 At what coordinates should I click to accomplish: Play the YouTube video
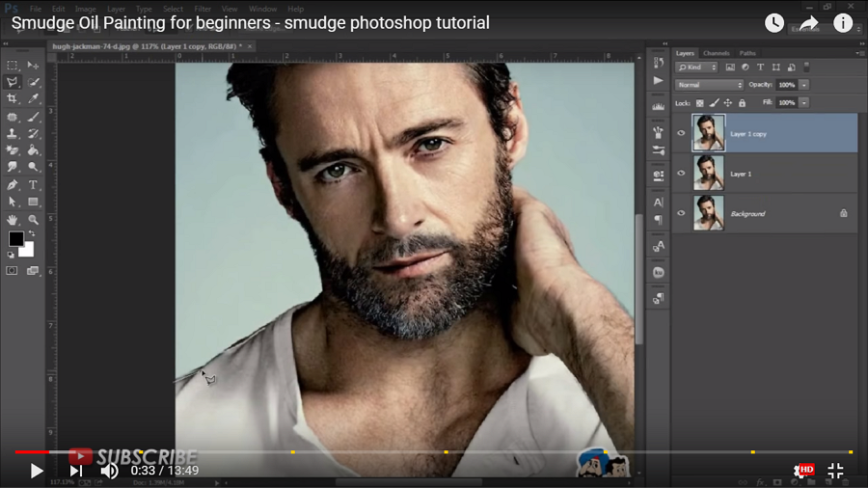[x=37, y=471]
